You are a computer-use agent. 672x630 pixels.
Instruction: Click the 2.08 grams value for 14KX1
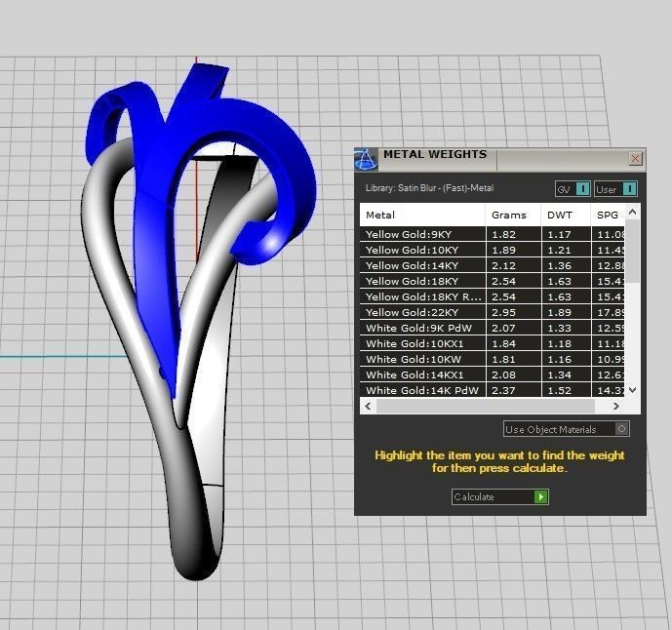point(503,375)
